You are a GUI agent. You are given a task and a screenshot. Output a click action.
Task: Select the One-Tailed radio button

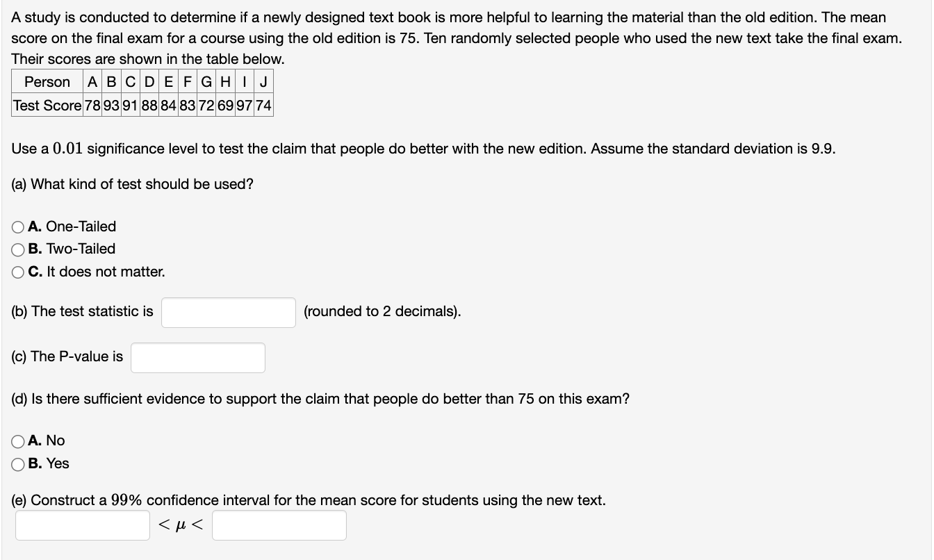[17, 227]
